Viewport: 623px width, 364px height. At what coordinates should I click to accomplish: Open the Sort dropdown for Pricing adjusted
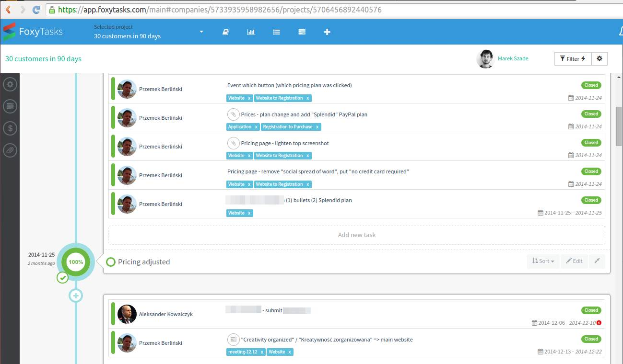[x=543, y=261]
